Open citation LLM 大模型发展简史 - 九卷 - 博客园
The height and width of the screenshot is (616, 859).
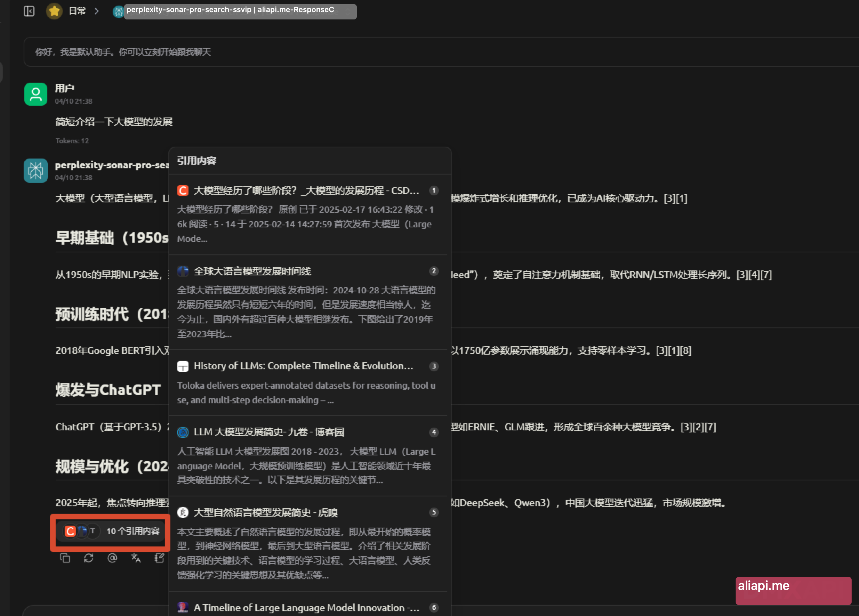(269, 432)
